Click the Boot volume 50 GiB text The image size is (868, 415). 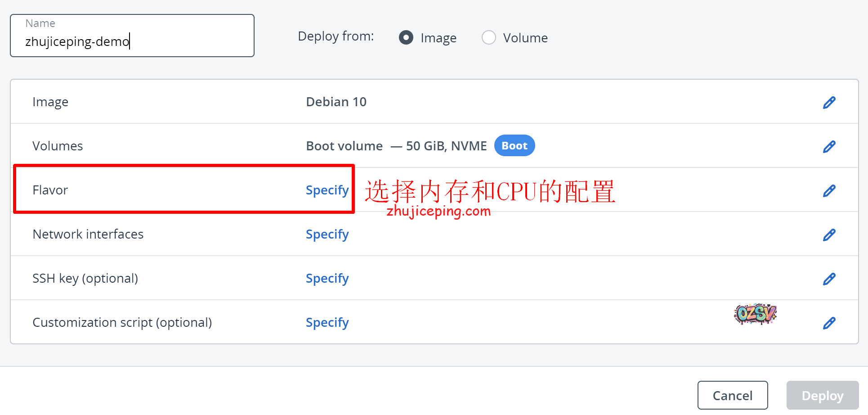pyautogui.click(x=396, y=146)
